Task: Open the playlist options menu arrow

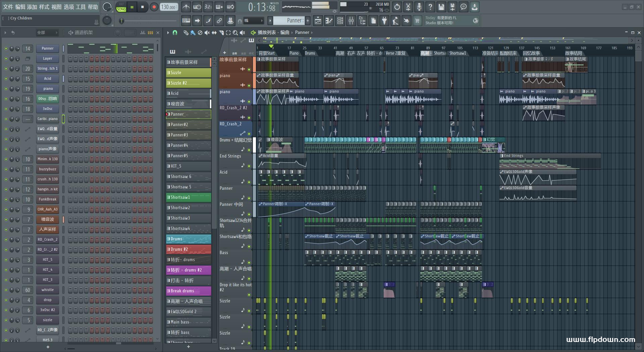Action: pos(168,33)
